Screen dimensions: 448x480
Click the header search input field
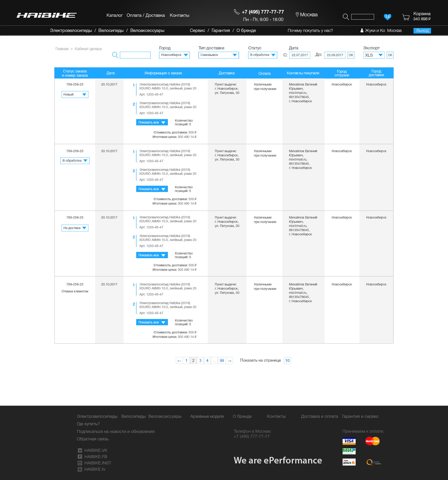pos(362,17)
